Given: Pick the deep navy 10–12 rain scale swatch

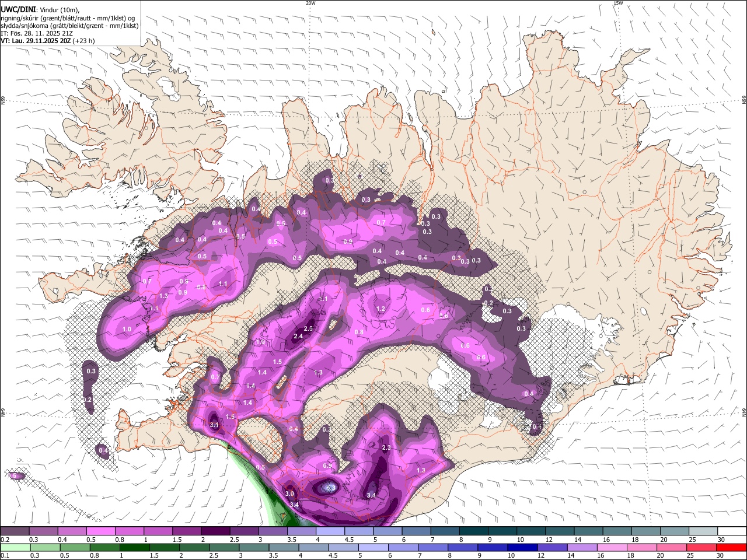Looking at the screenshot, I should [x=522, y=548].
